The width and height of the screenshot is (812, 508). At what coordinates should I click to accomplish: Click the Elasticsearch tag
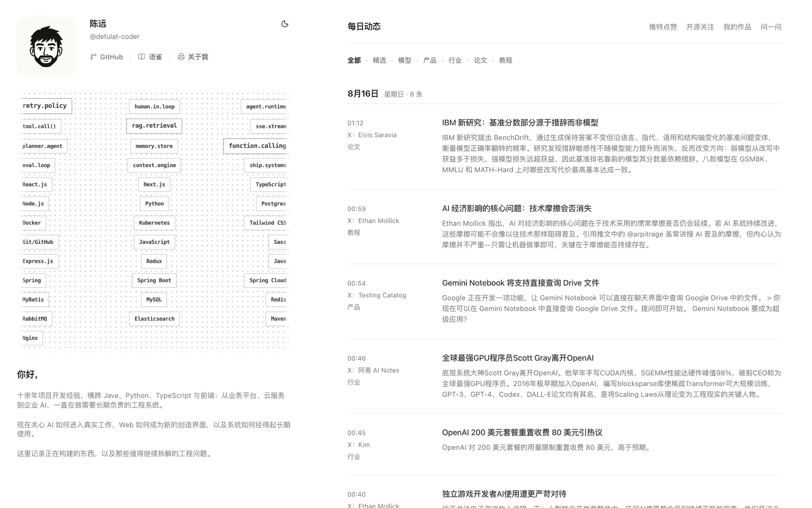point(154,319)
